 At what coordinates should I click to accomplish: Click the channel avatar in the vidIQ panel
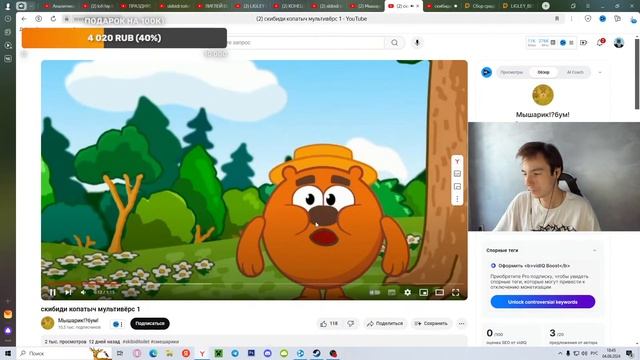click(543, 95)
